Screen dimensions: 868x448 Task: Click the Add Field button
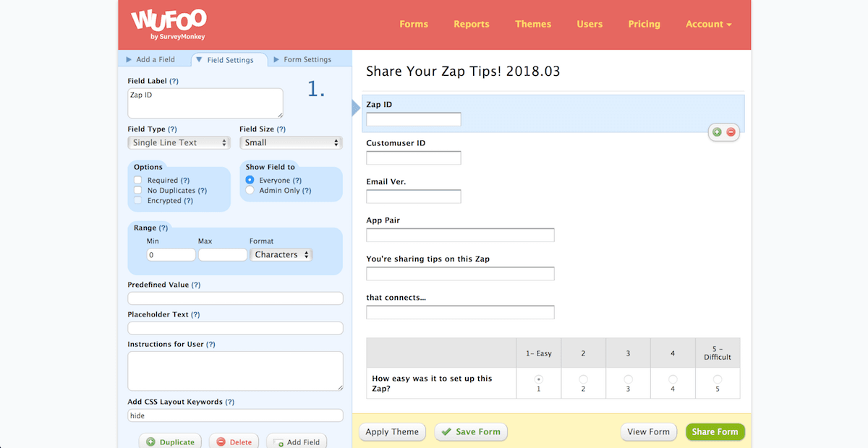tap(297, 441)
